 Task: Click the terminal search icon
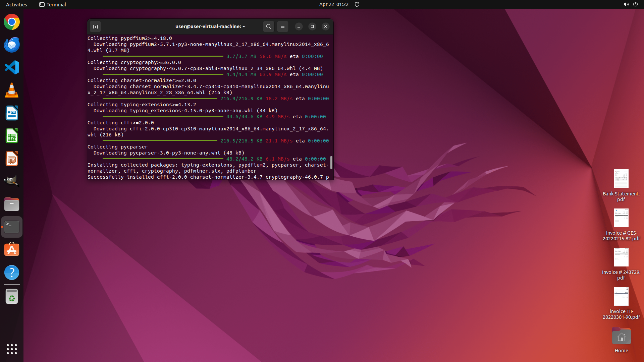[x=268, y=26]
